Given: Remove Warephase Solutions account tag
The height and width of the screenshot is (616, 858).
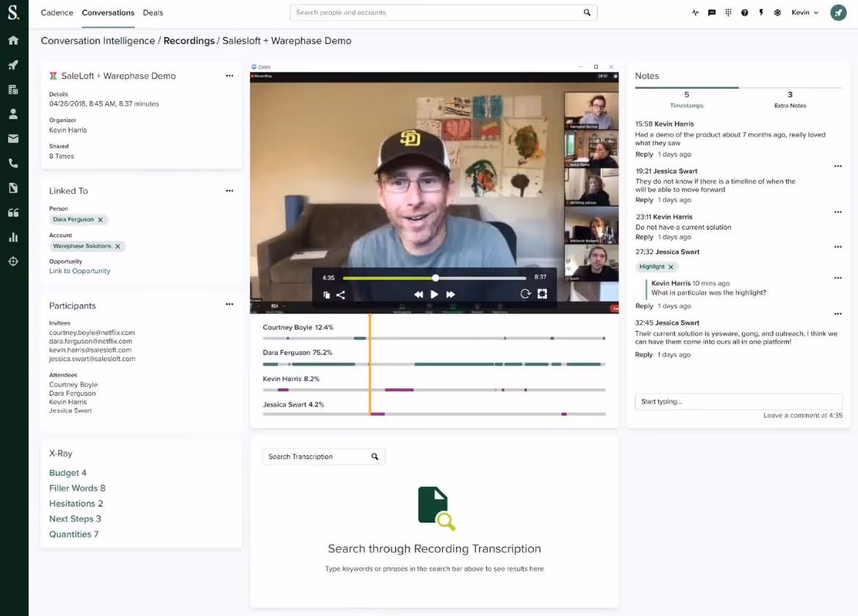Looking at the screenshot, I should click(x=118, y=247).
